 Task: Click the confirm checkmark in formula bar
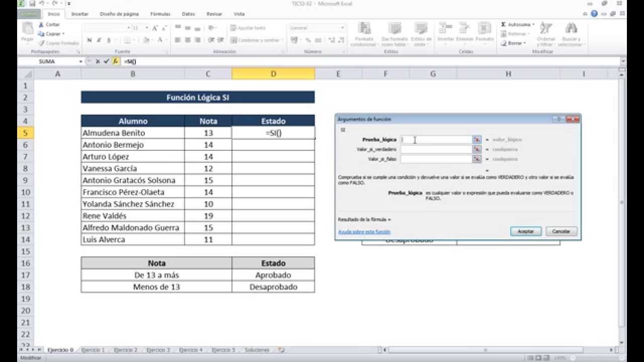click(x=106, y=61)
